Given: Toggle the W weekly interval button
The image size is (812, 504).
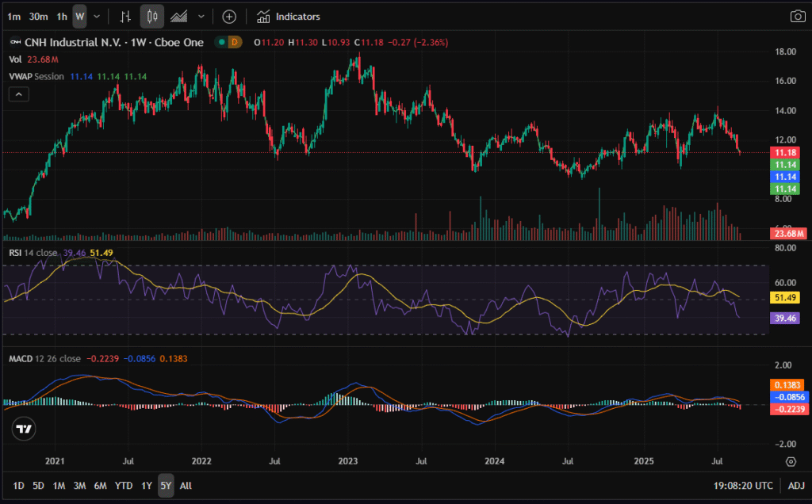Looking at the screenshot, I should pos(79,16).
